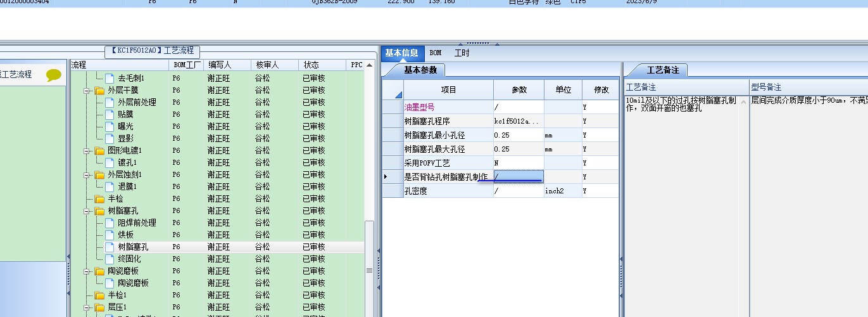Click 0.25 value for 树脂塞孔最小孔径

pos(519,135)
